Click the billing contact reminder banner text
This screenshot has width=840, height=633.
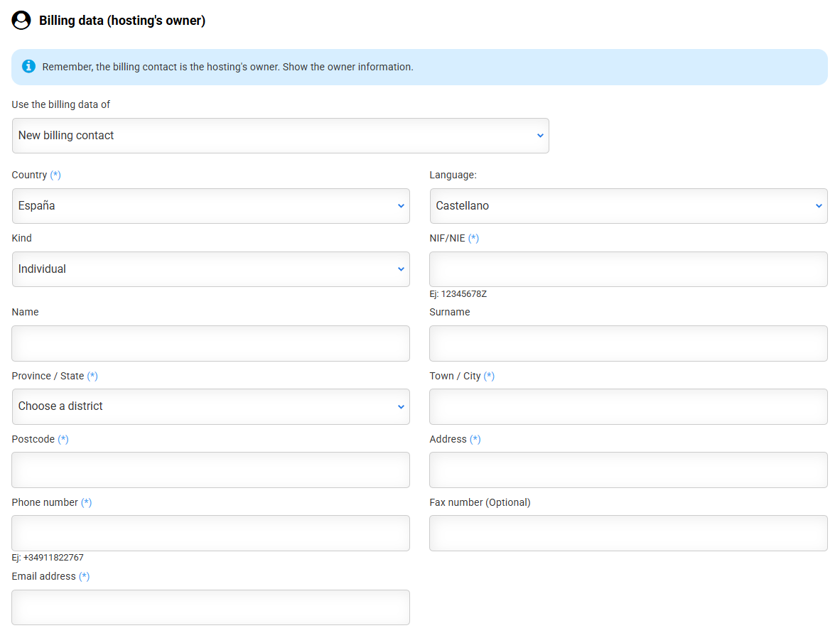pos(227,67)
